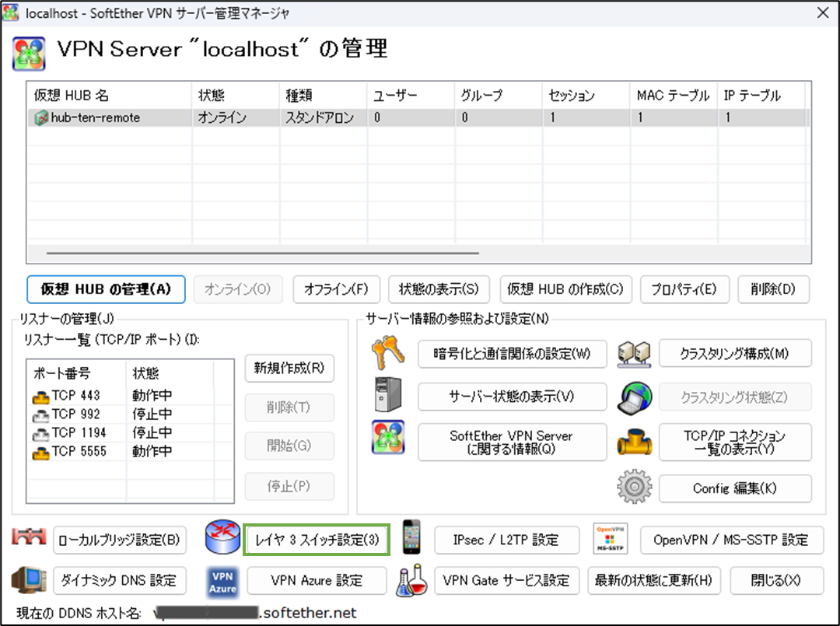840x626 pixels.
Task: Set hub offline with オフライン(F)
Action: point(337,289)
